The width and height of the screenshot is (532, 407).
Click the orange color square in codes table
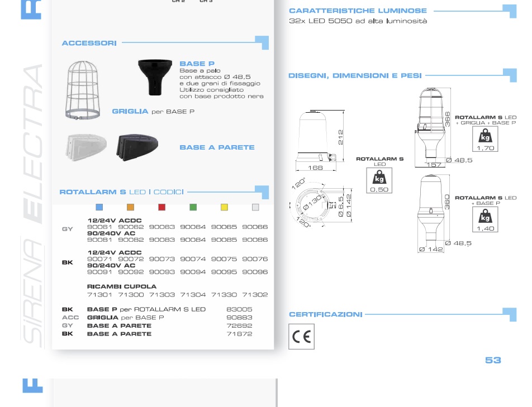point(130,207)
